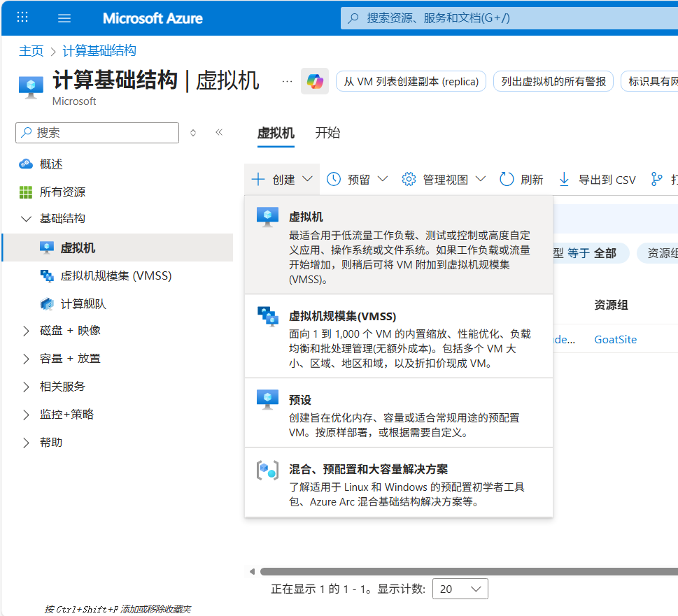Screen dimensions: 678x616
Task: Collapse the sidebar with double-chevron icon
Action: (x=219, y=132)
